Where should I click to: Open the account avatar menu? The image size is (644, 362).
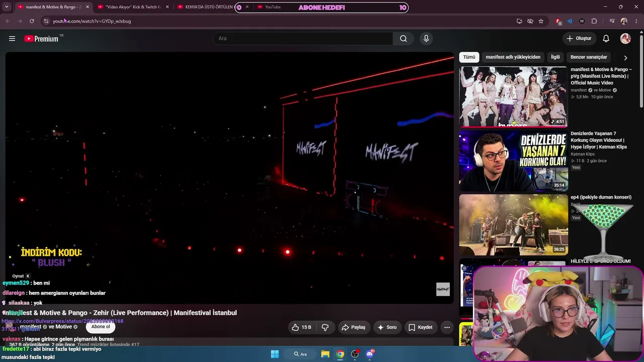click(625, 39)
